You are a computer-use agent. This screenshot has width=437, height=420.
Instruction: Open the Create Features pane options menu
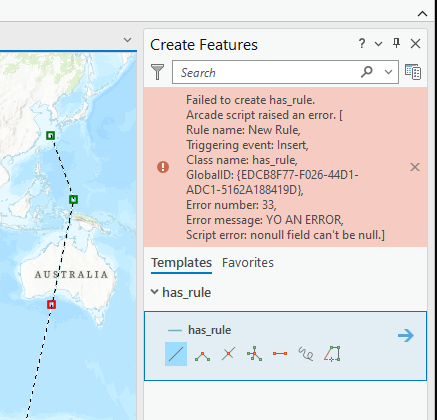(x=378, y=44)
